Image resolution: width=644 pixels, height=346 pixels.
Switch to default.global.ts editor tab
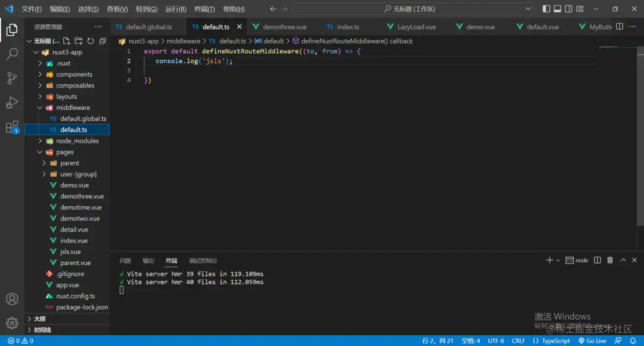pyautogui.click(x=149, y=27)
